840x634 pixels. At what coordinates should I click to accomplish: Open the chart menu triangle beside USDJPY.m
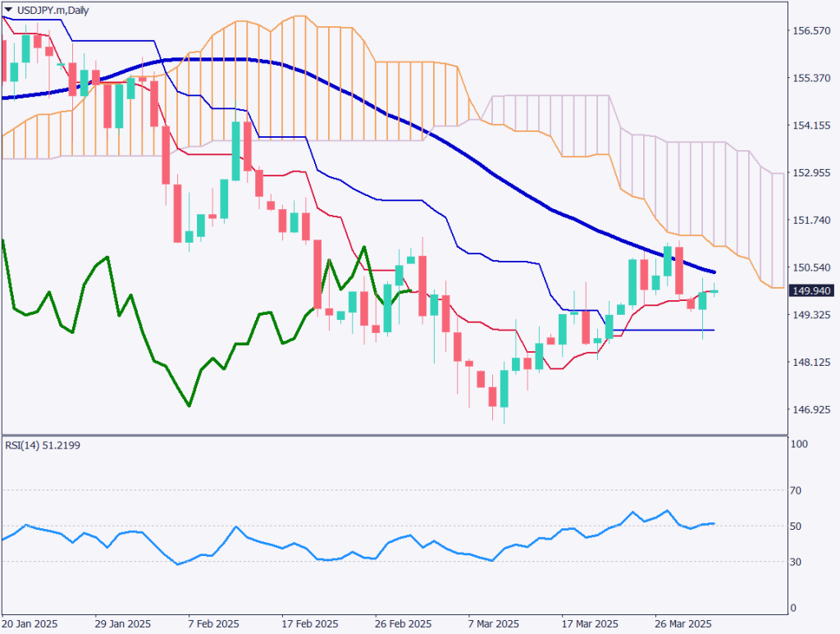pyautogui.click(x=8, y=9)
